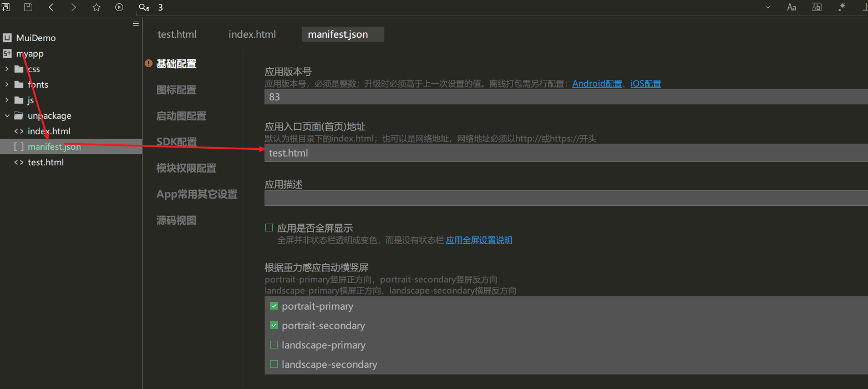Click the new file icon at top left
Viewport: 868px width, 389px height.
(6, 7)
